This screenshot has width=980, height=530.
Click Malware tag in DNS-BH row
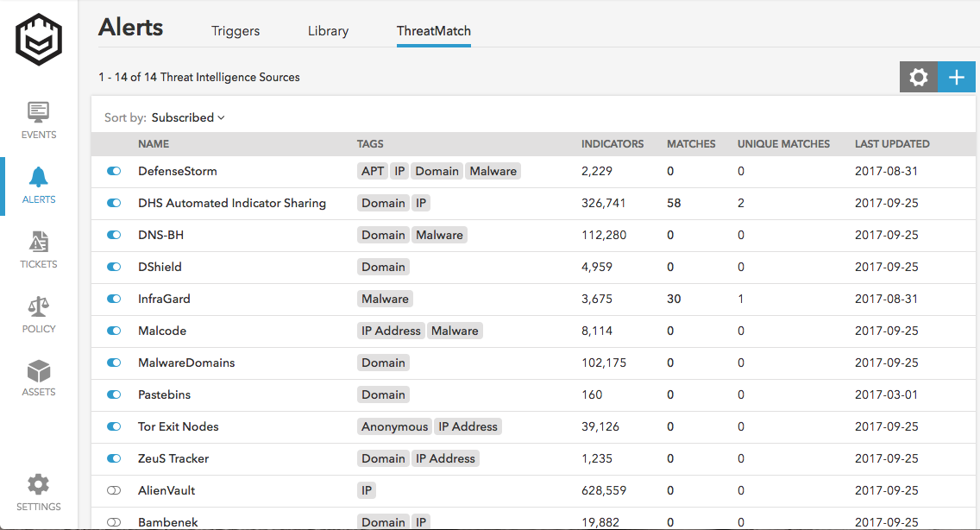(439, 235)
